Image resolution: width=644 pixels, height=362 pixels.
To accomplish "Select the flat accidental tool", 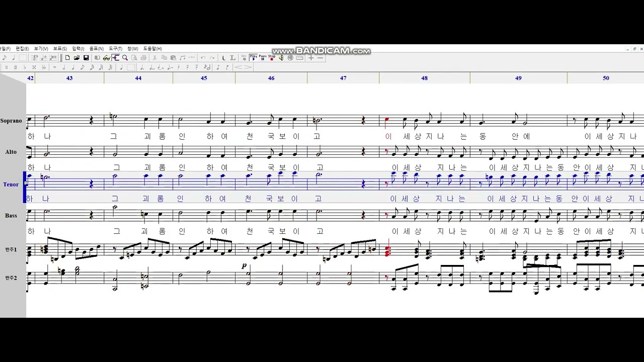I will point(25,67).
